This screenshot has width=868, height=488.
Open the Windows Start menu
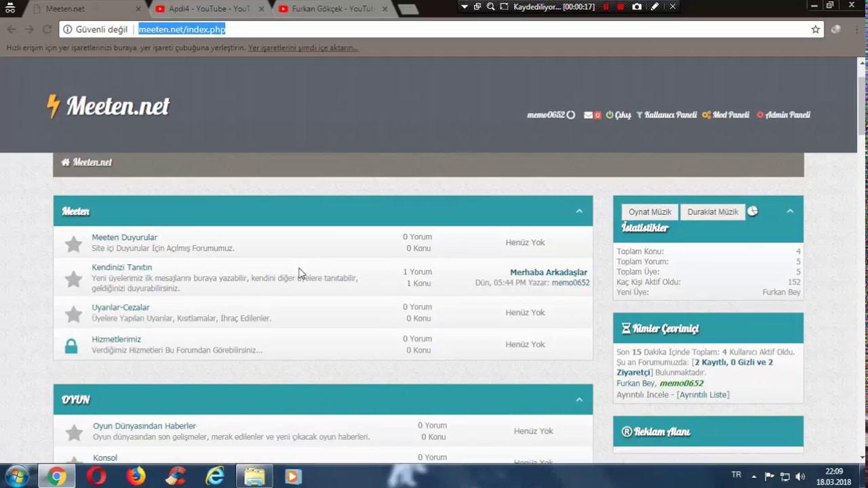[17, 476]
